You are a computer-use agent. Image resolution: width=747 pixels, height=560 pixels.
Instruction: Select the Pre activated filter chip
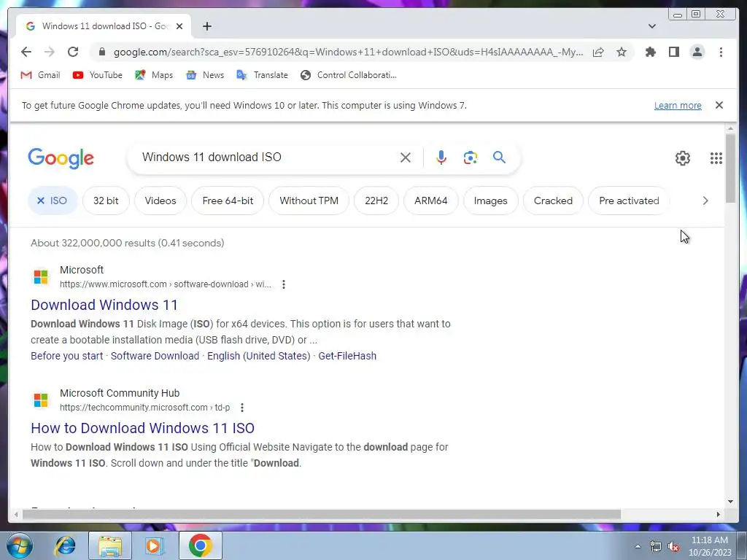pos(629,201)
